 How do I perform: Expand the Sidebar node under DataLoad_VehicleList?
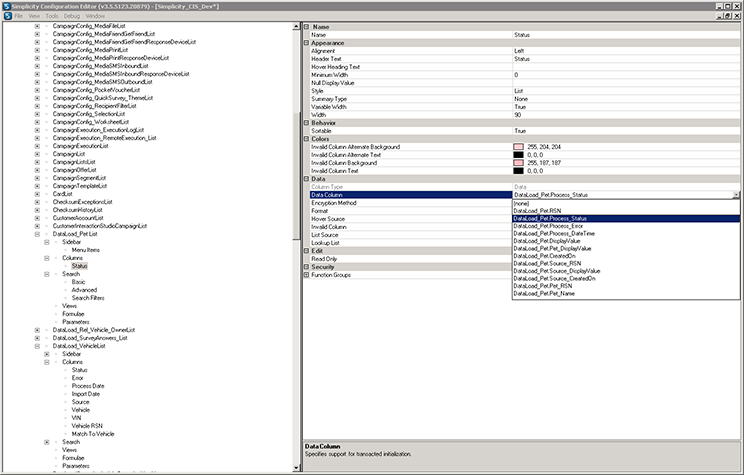coord(46,354)
